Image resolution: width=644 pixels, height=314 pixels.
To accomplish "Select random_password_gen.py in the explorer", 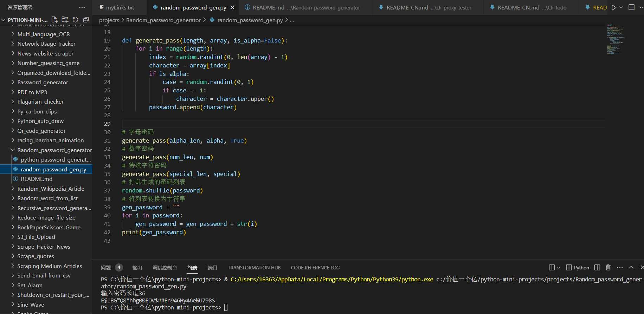I will coord(46,169).
